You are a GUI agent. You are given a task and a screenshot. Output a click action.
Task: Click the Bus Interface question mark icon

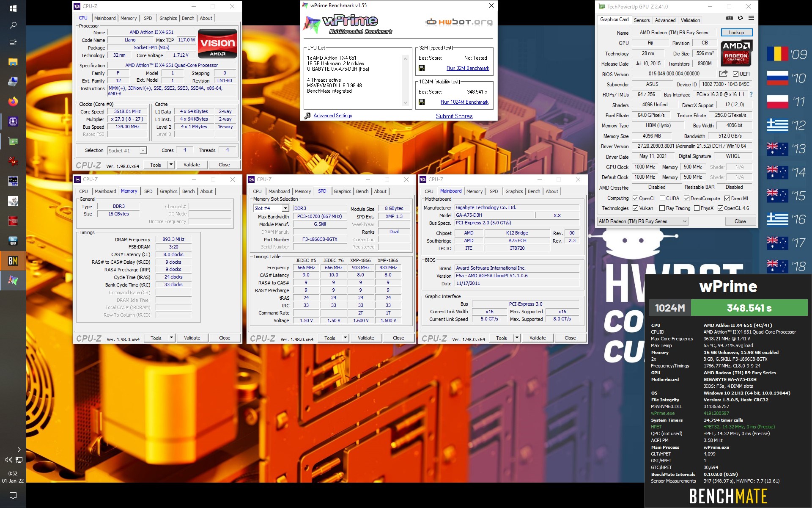click(x=751, y=94)
